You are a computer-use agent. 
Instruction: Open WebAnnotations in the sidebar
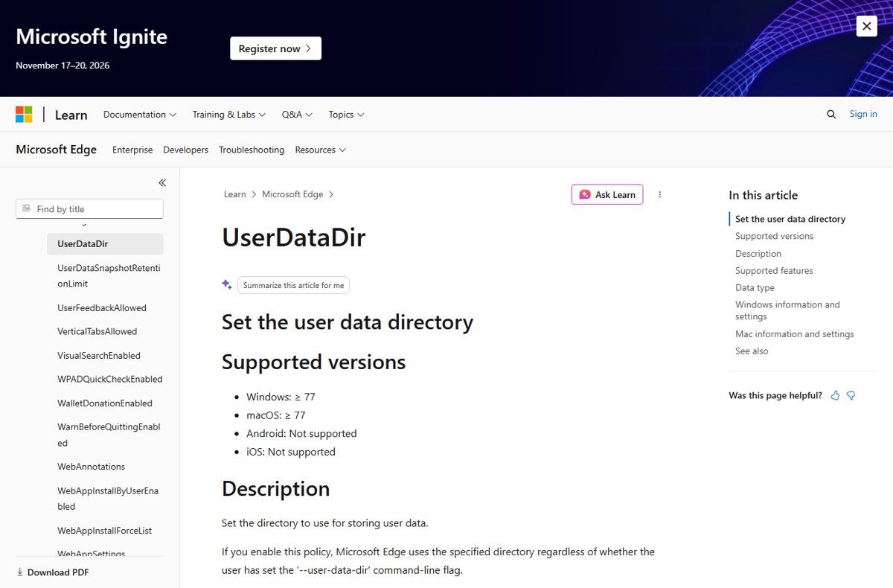pyautogui.click(x=91, y=467)
